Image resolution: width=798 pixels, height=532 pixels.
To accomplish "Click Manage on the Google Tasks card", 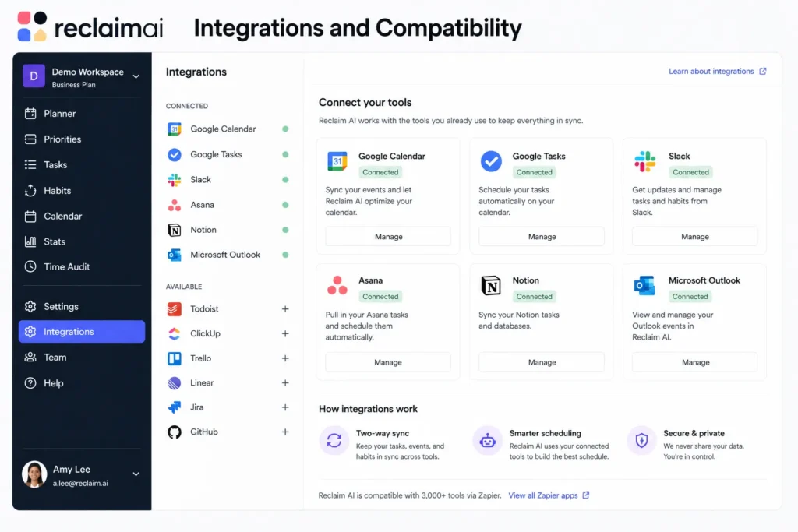I will [x=542, y=237].
